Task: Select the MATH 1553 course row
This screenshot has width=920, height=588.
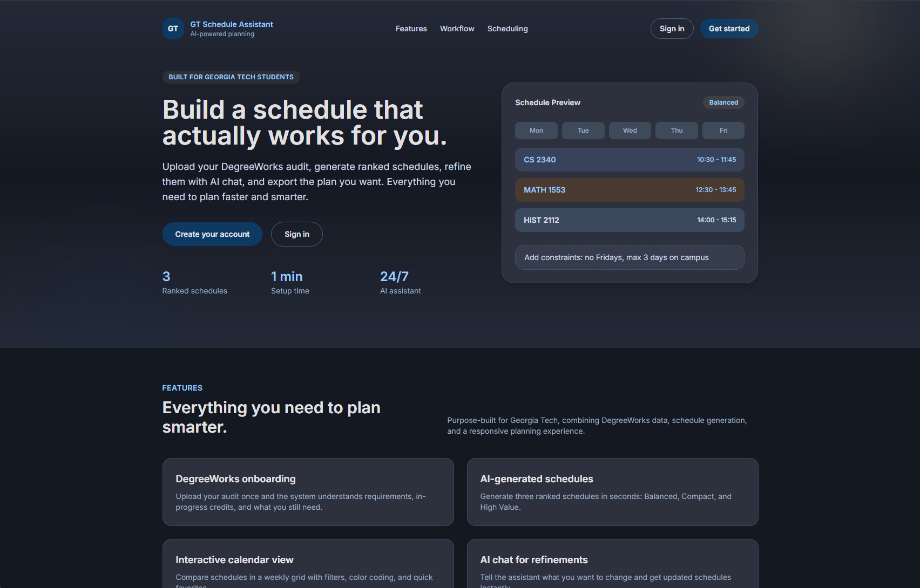Action: (630, 190)
